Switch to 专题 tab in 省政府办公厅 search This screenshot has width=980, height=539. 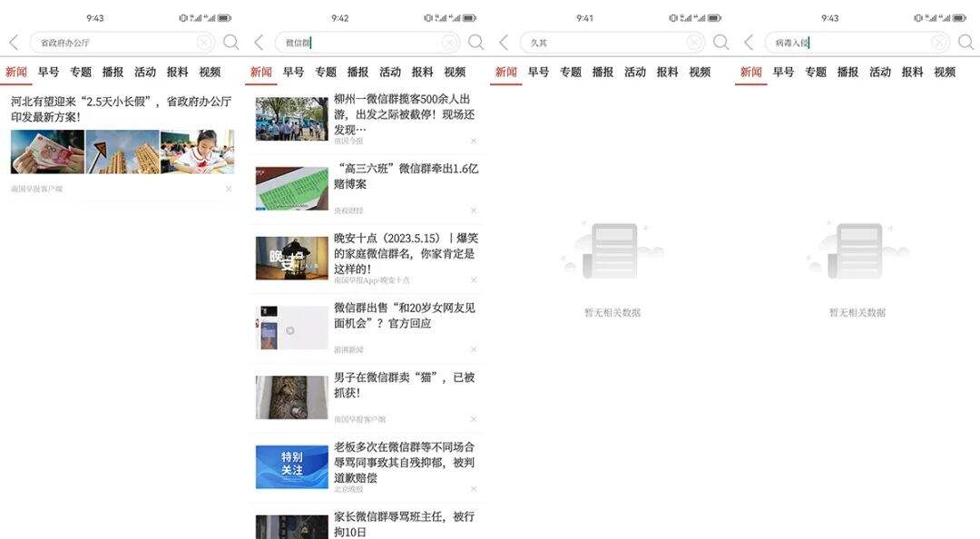[81, 72]
